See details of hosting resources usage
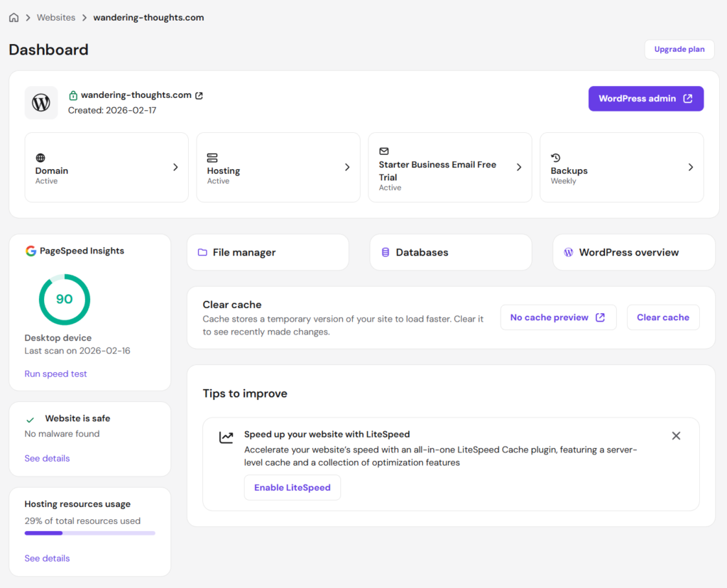Screen dimensions: 727x588 pyautogui.click(x=48, y=558)
